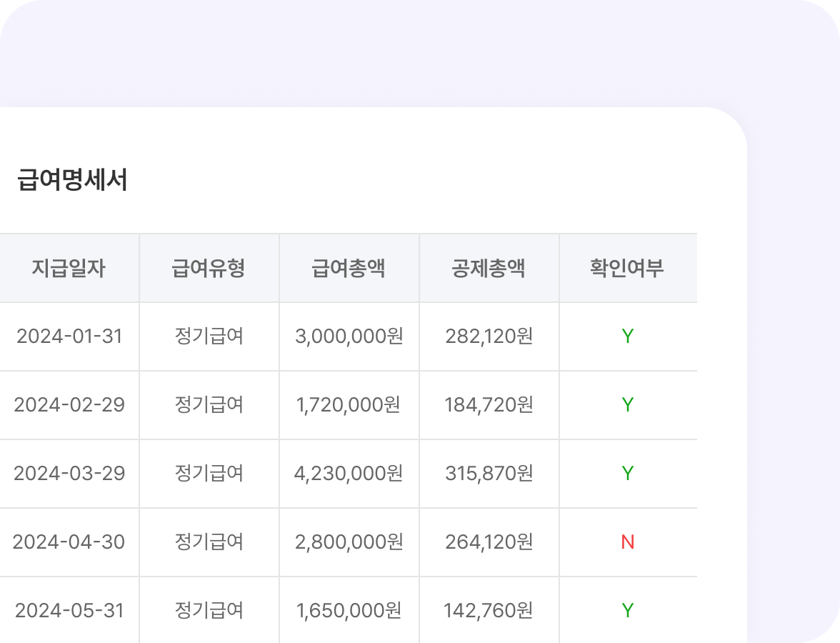Image resolution: width=840 pixels, height=643 pixels.
Task: Click the 공제총액 column header
Action: tap(489, 269)
